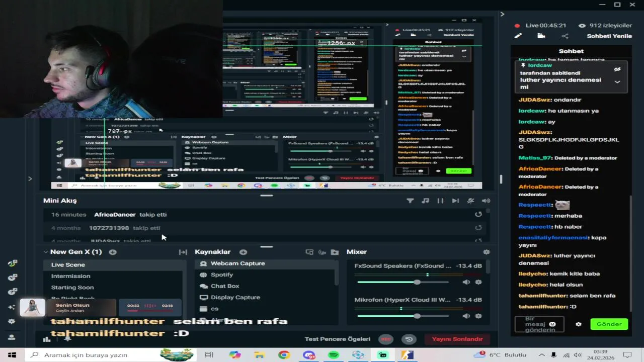
Task: Replay the AfricaDancer takip etti alert
Action: (478, 214)
